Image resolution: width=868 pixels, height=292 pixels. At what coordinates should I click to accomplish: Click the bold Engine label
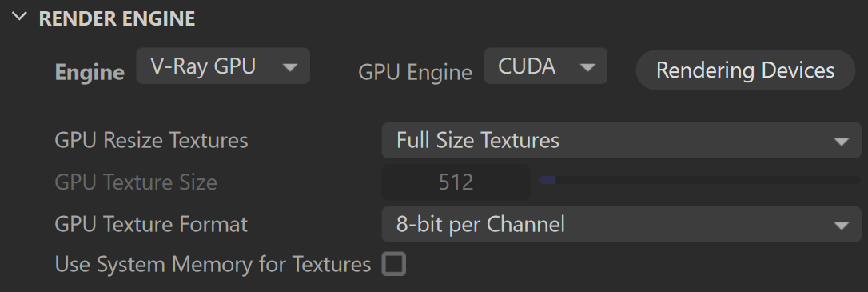[90, 72]
